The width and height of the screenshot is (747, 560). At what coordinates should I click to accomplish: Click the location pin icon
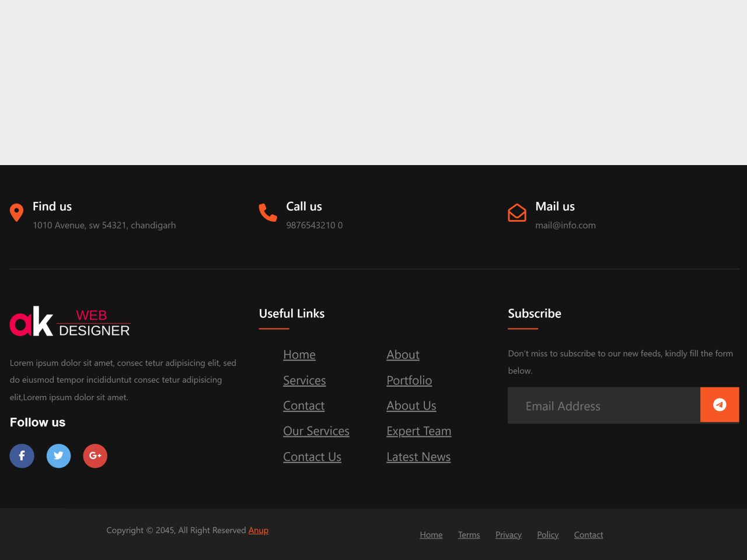(17, 212)
